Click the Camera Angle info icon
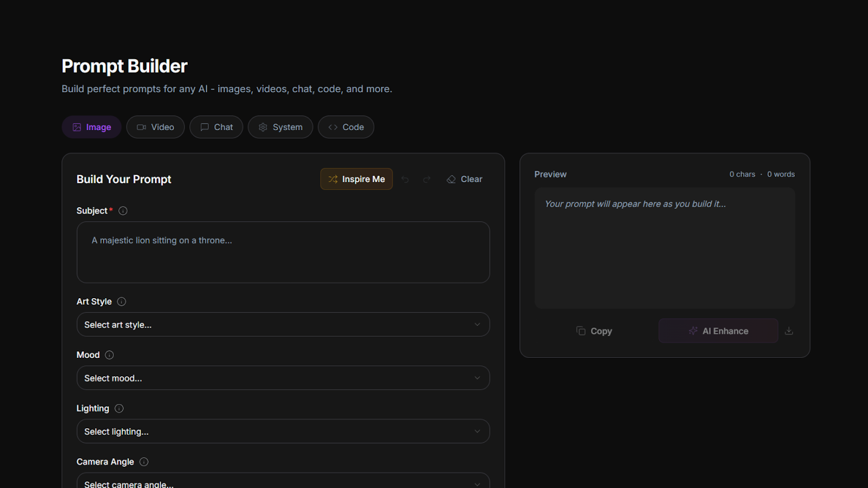Image resolution: width=868 pixels, height=488 pixels. (x=144, y=461)
